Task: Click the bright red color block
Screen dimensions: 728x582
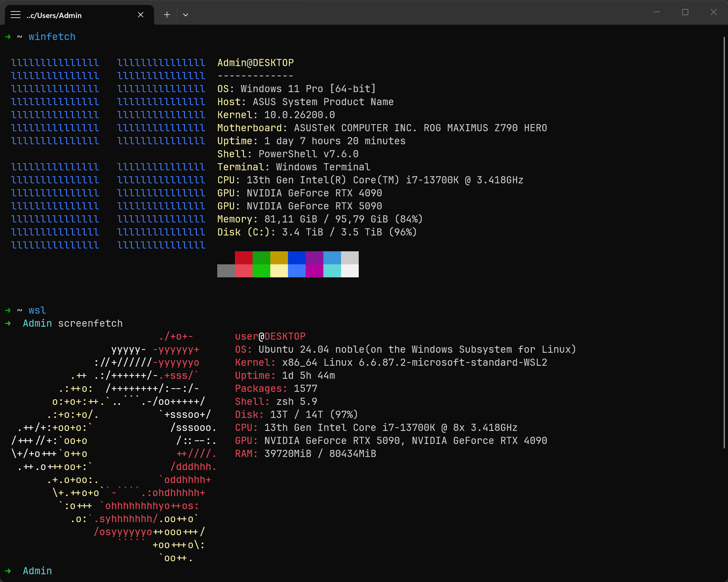Action: click(244, 271)
